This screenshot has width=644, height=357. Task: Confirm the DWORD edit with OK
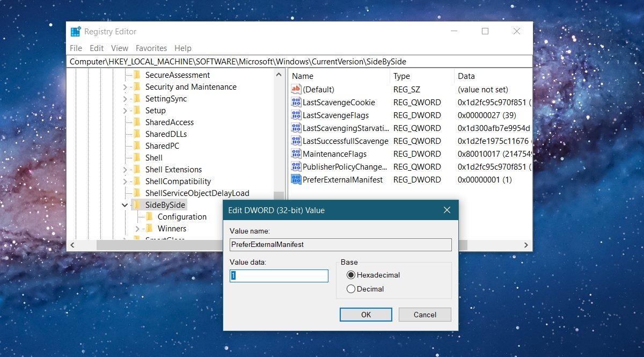point(366,315)
